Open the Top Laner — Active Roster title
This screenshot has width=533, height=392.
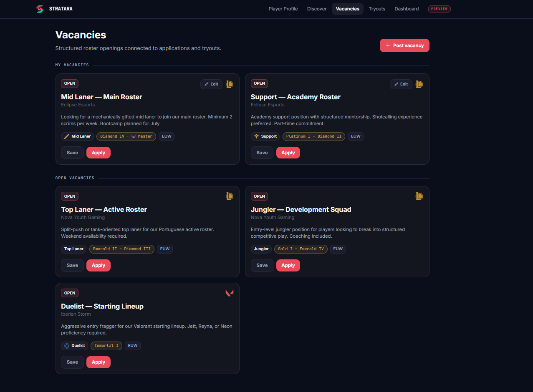104,209
